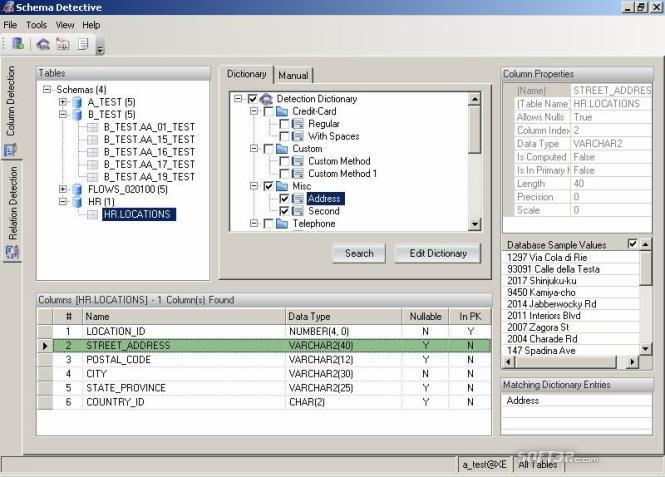Viewport: 665px width, 477px height.
Task: Click the B_TEST schema database icon
Action: click(77, 114)
